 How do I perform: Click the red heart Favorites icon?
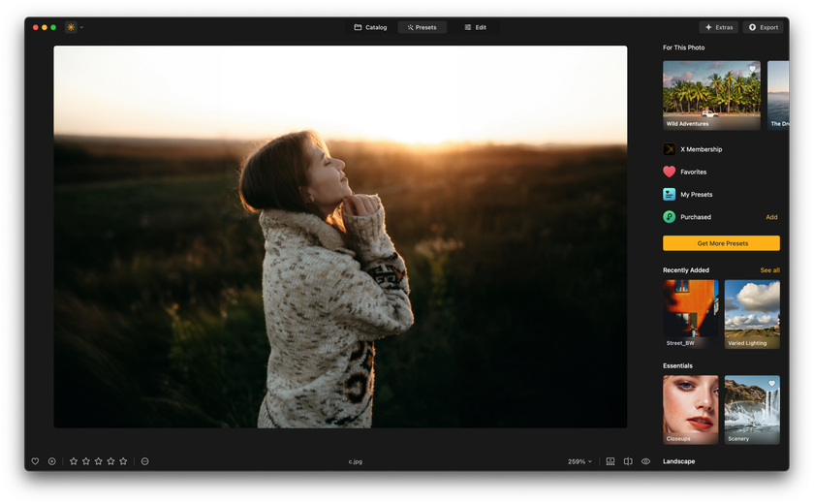click(x=670, y=172)
